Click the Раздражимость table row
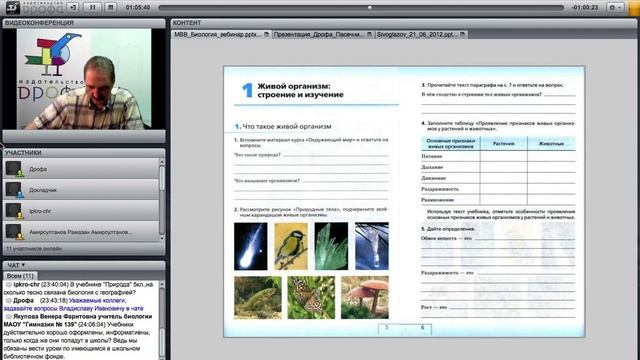This screenshot has height=360, width=640. (x=498, y=189)
